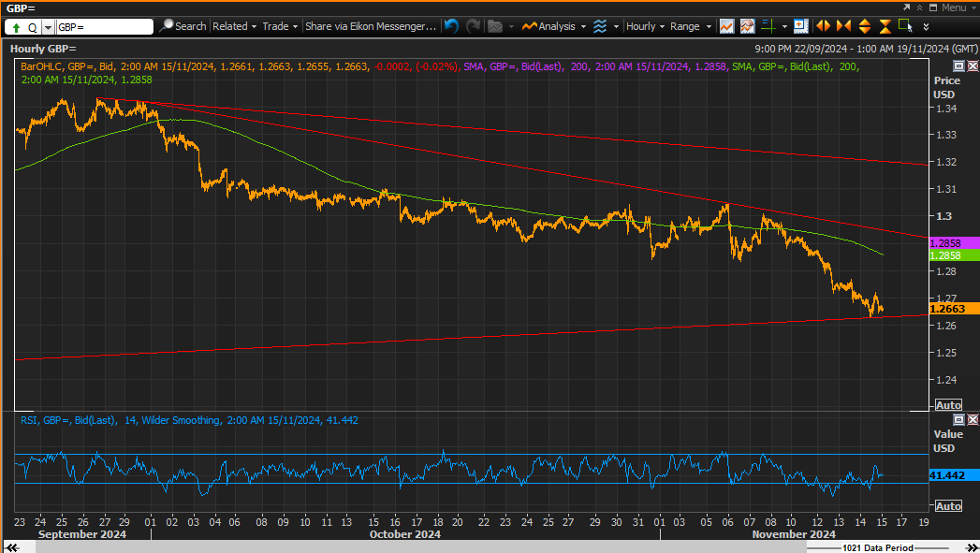Select the green crosshair tool icon
Image resolution: width=980 pixels, height=553 pixels.
[768, 26]
